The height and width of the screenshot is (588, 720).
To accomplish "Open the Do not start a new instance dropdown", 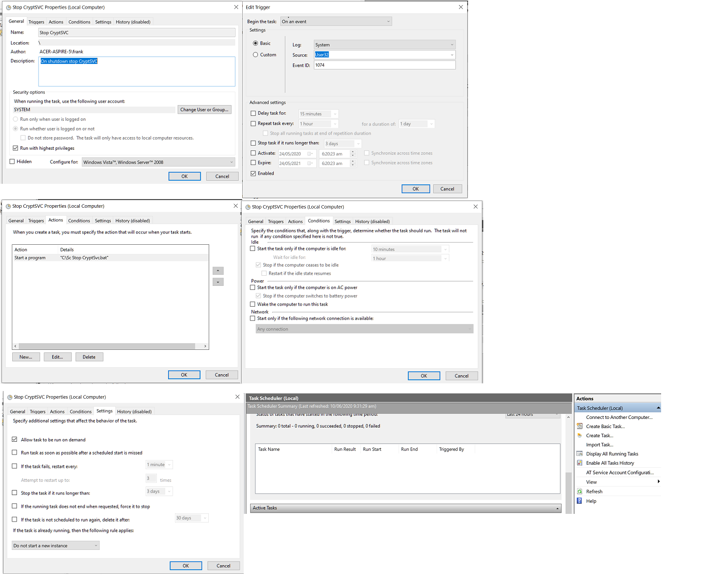I will point(55,545).
